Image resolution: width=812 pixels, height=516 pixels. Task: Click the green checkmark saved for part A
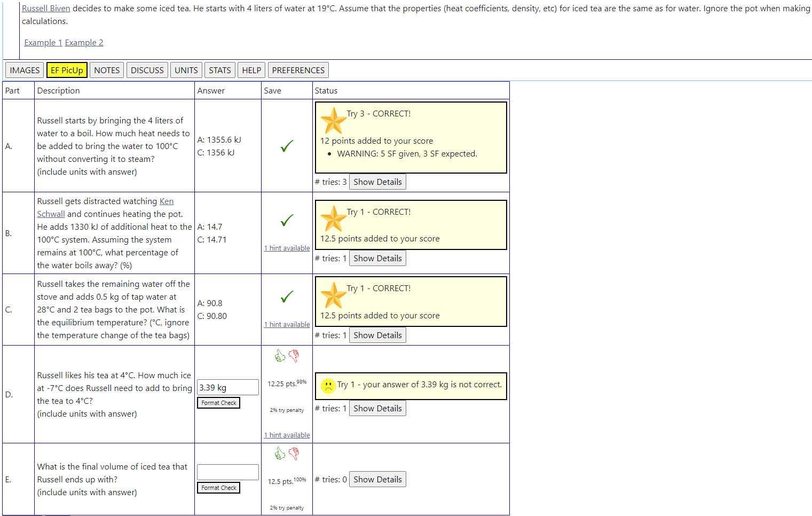pyautogui.click(x=287, y=145)
